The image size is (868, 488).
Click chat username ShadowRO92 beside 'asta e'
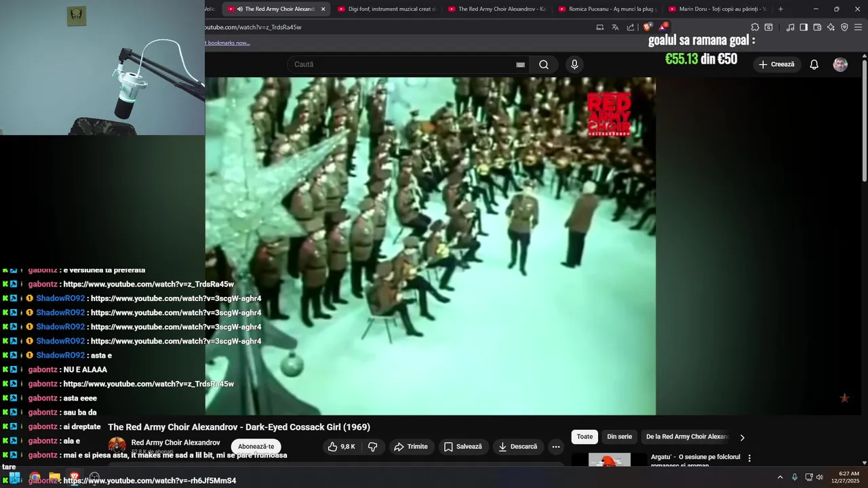60,355
